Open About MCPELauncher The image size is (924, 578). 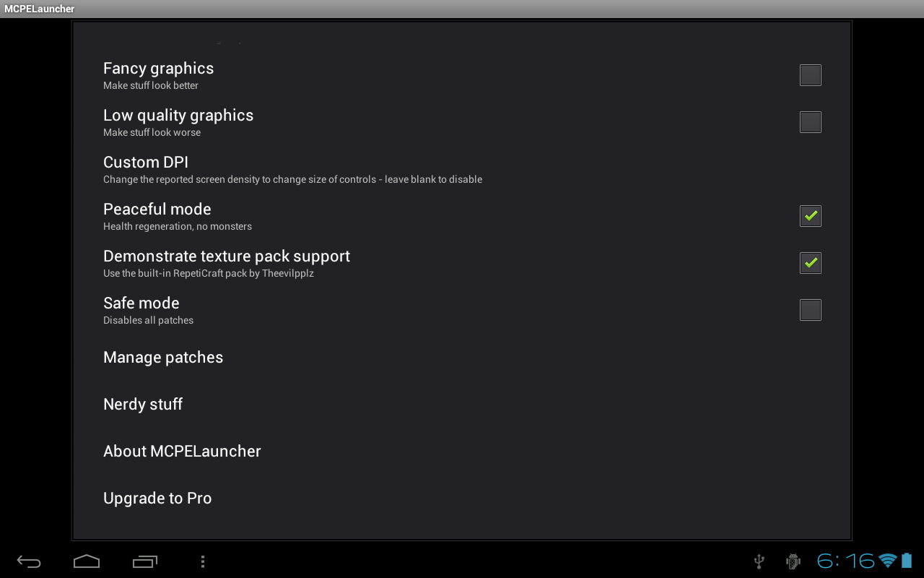[x=182, y=451]
